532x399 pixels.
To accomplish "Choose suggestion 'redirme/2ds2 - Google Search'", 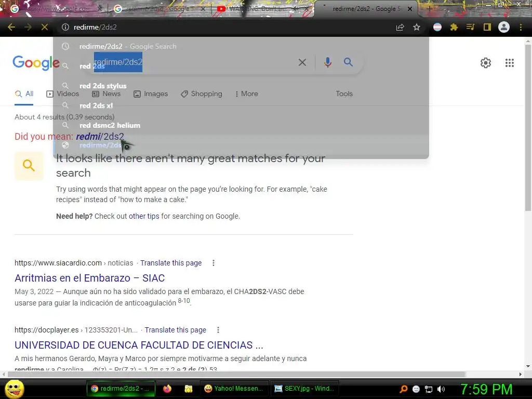I will 241,46.
